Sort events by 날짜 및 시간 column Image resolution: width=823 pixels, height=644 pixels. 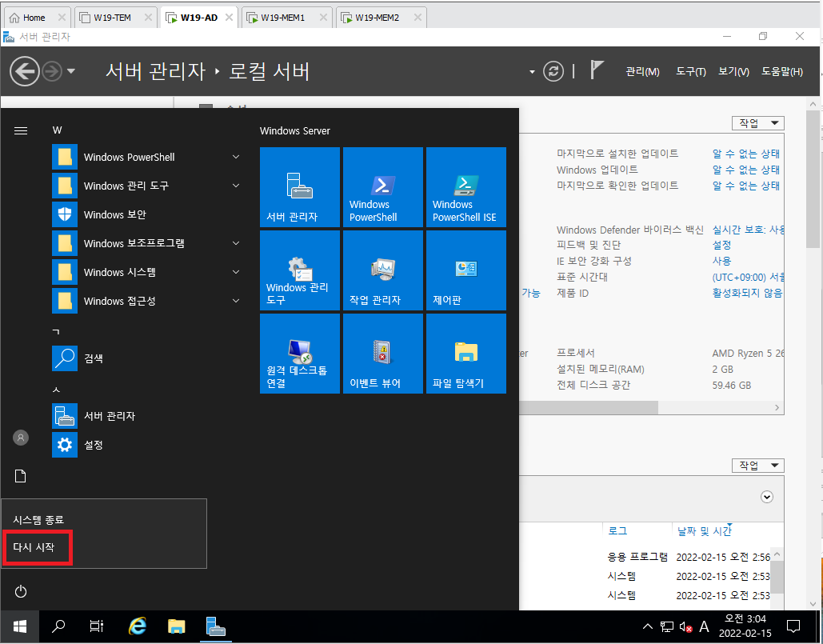(x=705, y=531)
